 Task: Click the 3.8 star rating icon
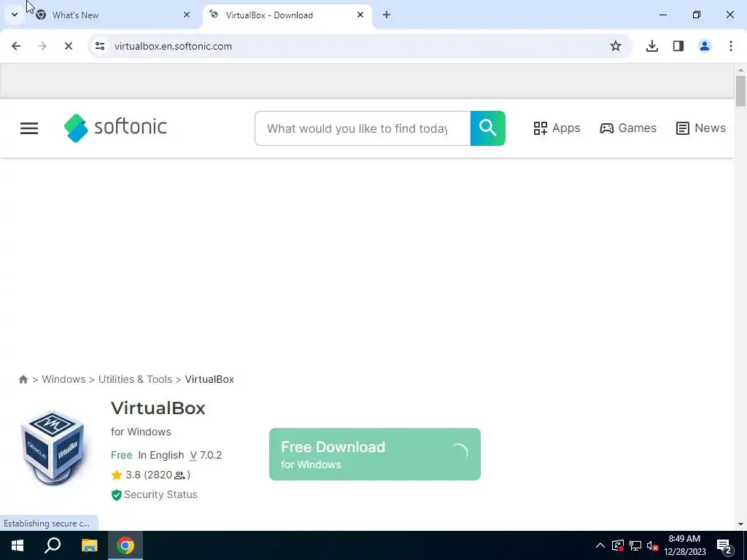(x=116, y=475)
